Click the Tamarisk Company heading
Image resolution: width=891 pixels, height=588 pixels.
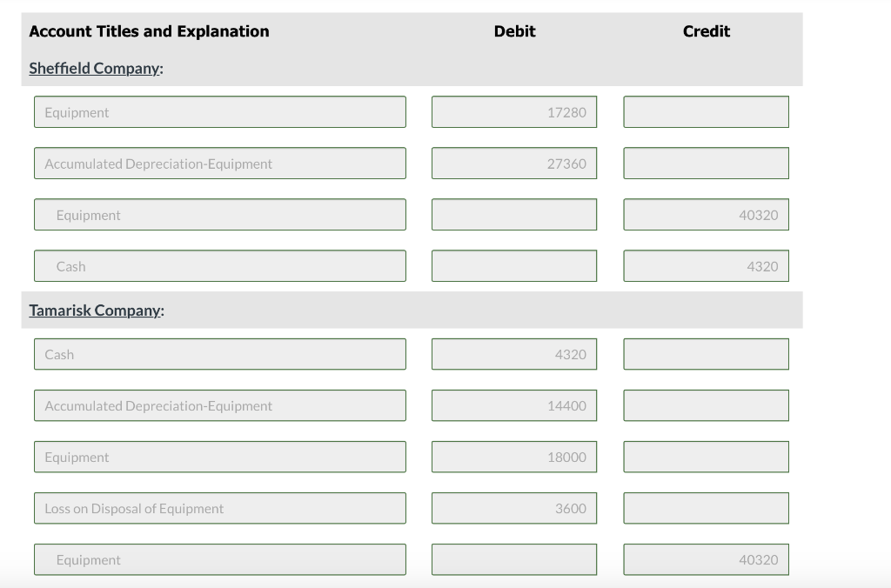(97, 311)
